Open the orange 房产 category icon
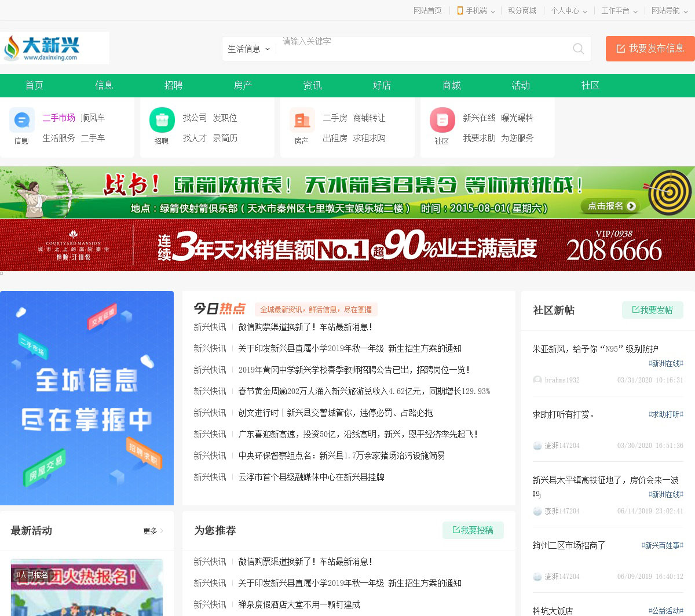This screenshot has width=695, height=616. click(302, 121)
